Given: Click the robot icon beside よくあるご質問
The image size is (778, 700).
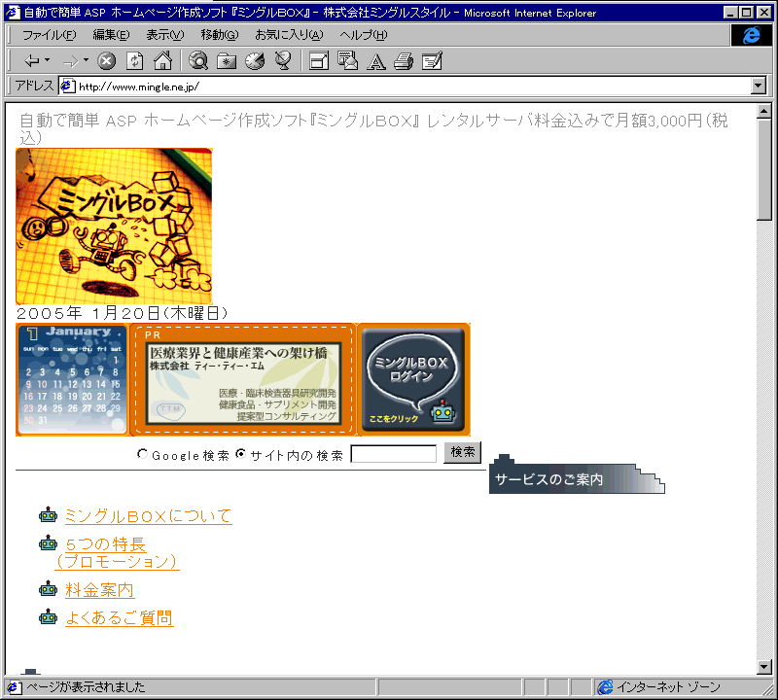Looking at the screenshot, I should pos(48,616).
